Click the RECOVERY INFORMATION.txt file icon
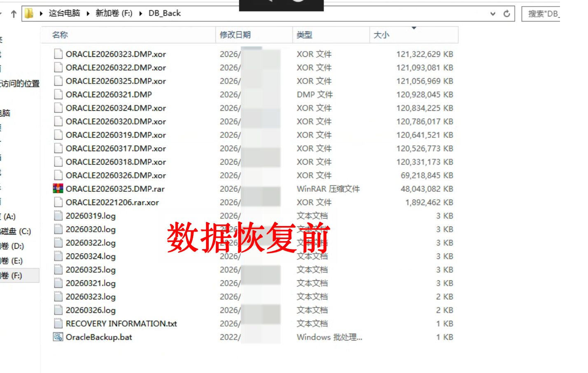 (x=58, y=323)
